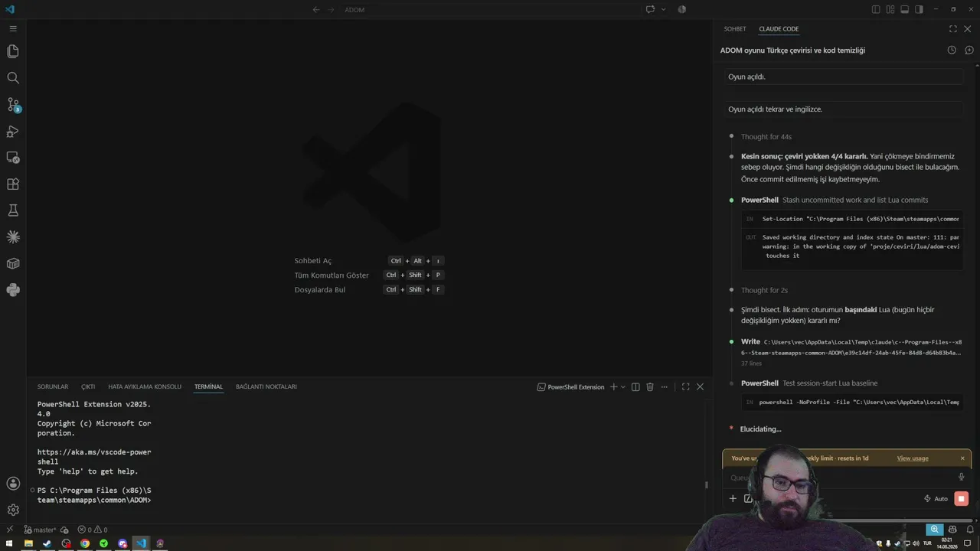Expand the 'Thought for 2s' block
Image resolution: width=980 pixels, height=551 pixels.
click(764, 291)
